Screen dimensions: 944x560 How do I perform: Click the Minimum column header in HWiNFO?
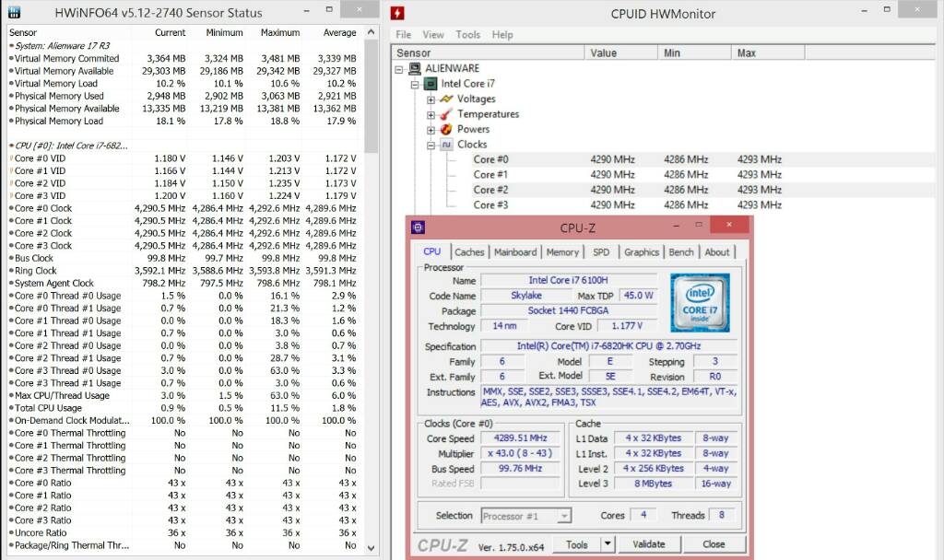click(x=224, y=32)
